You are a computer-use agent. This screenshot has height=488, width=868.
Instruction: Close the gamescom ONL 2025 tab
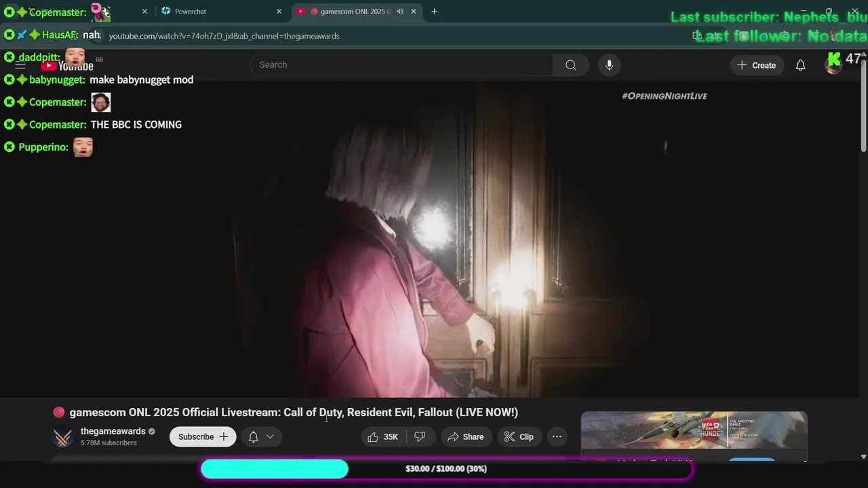tap(414, 12)
